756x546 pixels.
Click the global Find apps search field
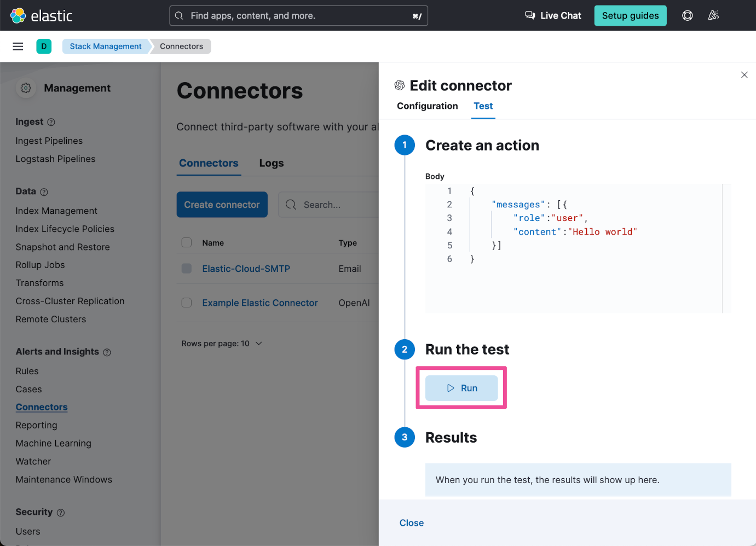click(298, 16)
